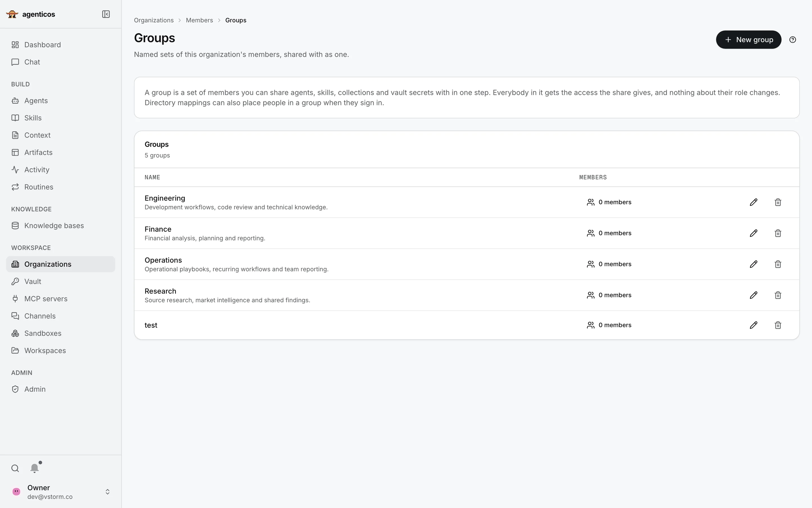This screenshot has width=812, height=508.
Task: Open Artifacts in sidebar
Action: pyautogui.click(x=60, y=152)
